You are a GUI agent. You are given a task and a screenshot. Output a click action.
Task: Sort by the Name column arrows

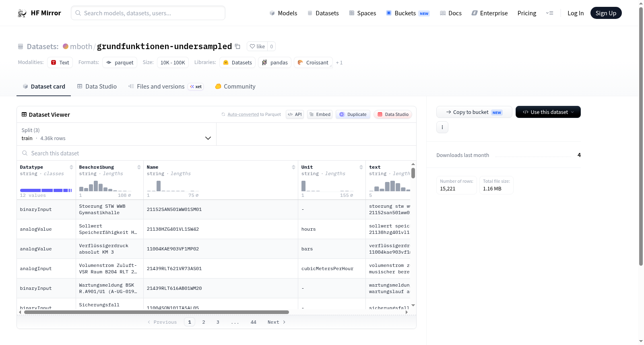click(x=293, y=167)
